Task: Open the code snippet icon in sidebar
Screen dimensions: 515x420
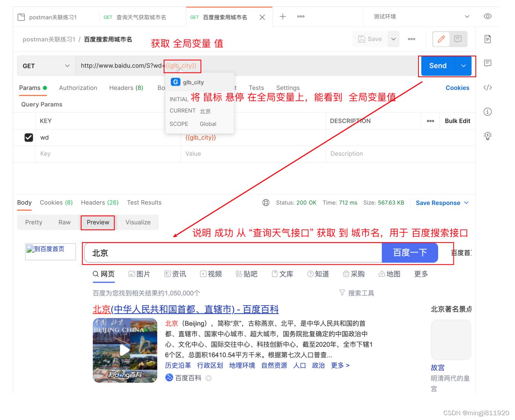Action: click(x=487, y=88)
